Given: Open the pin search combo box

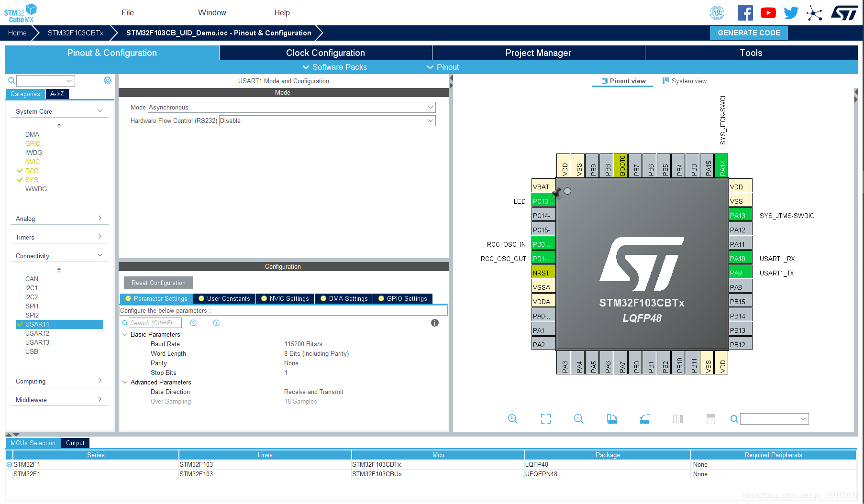Looking at the screenshot, I should pyautogui.click(x=774, y=419).
